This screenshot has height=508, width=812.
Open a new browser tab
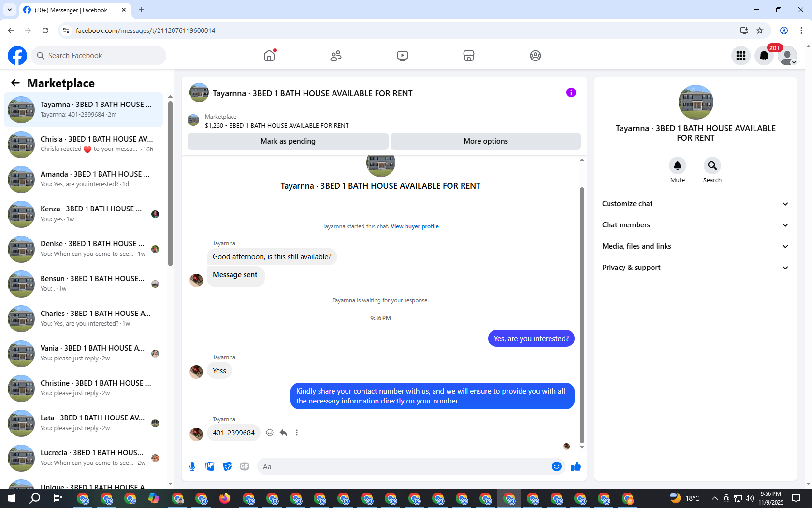point(141,10)
